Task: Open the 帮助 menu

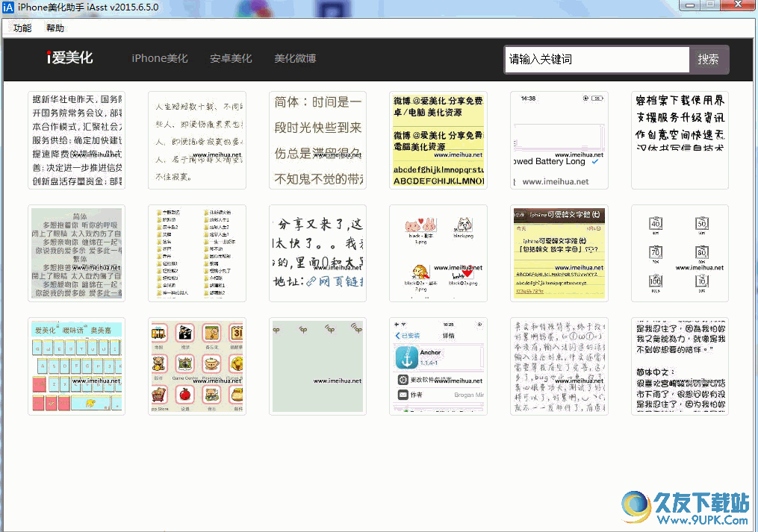Action: click(55, 28)
